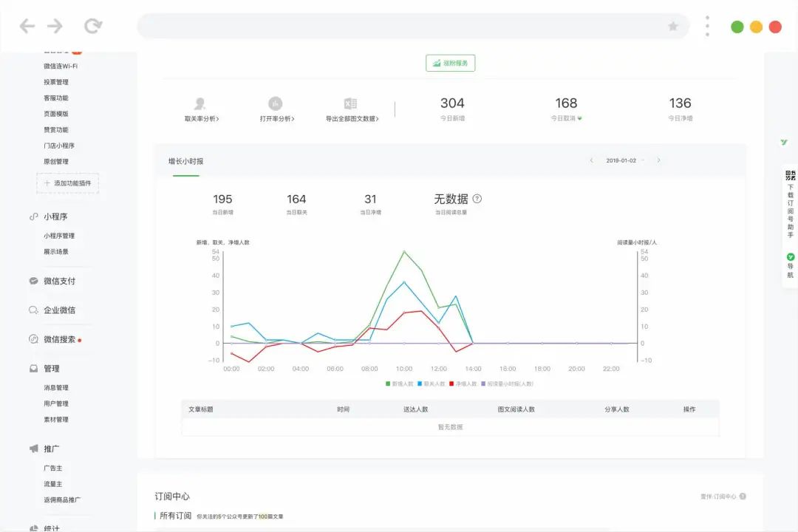Viewport: 798px width, 532px height.
Task: Click the bookmark star in address bar
Action: pyautogui.click(x=672, y=27)
